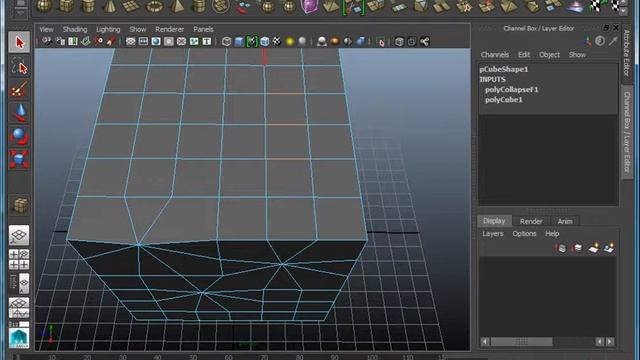Select the arrow Select tool in toolbox

pyautogui.click(x=19, y=42)
